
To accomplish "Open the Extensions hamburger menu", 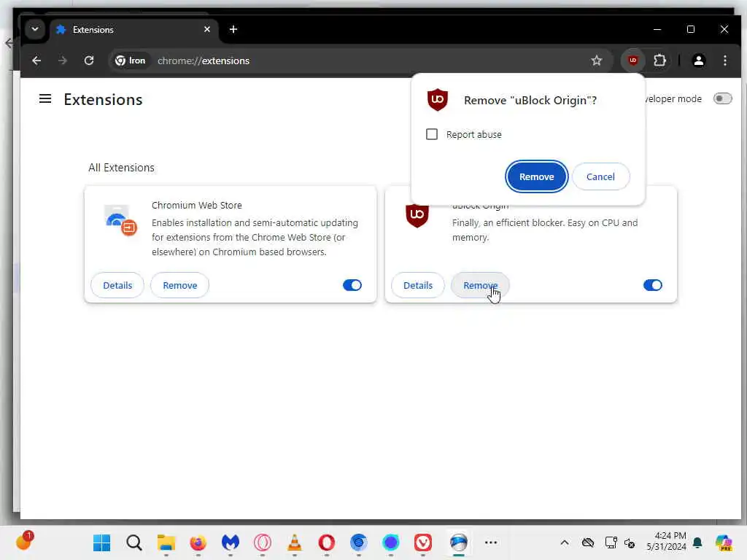I will point(45,99).
